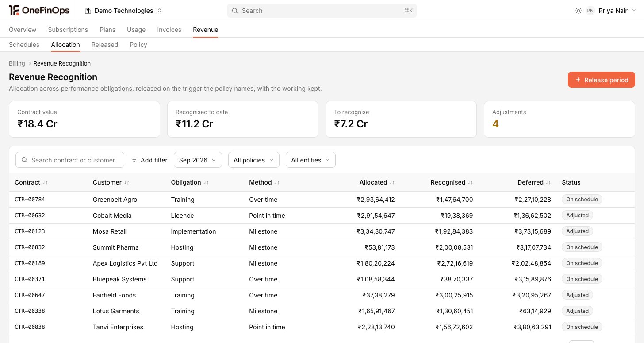Open contract CTR-00189
Image resolution: width=644 pixels, height=343 pixels.
30,263
